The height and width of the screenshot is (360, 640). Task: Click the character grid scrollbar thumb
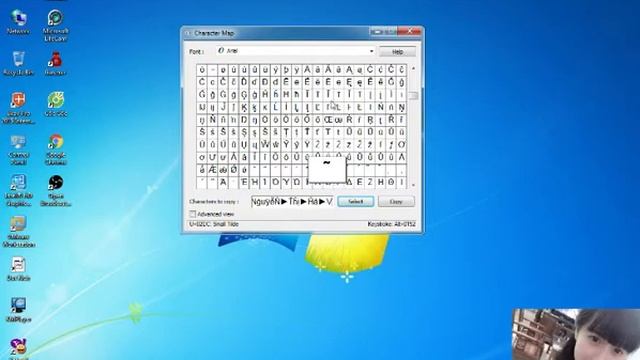click(x=413, y=96)
